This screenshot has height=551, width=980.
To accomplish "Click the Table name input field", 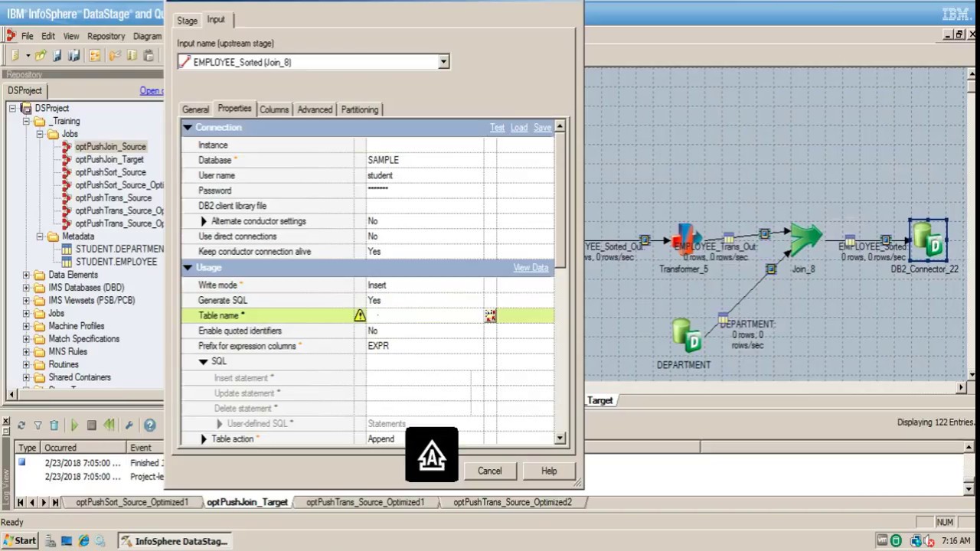I will click(425, 315).
